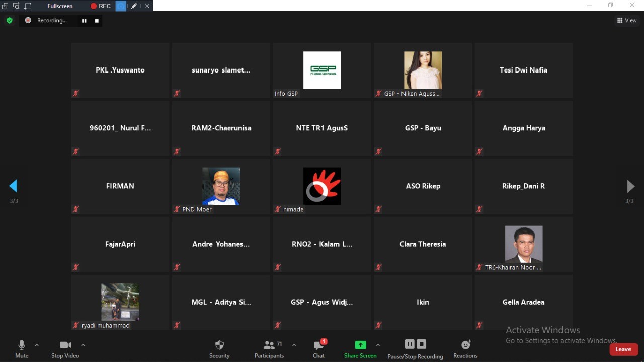Select the recorder pencil draw tool

pos(134,6)
